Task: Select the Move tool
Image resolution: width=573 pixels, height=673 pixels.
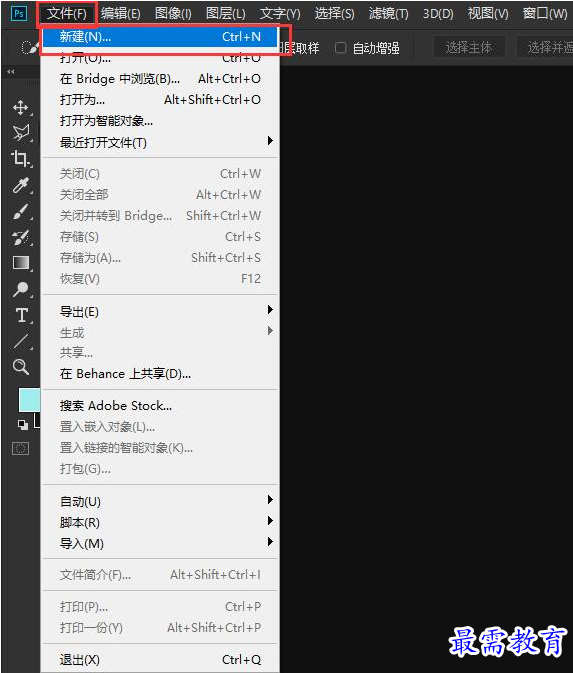Action: click(20, 107)
